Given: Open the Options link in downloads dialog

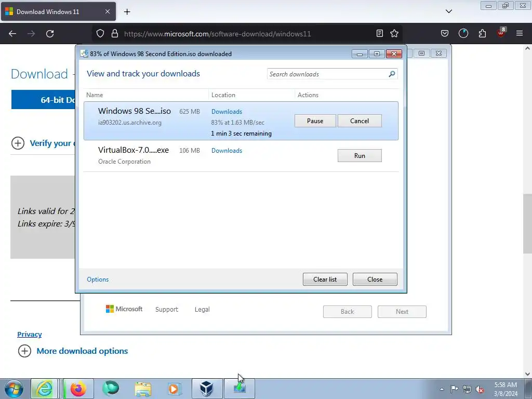Looking at the screenshot, I should pos(98,279).
